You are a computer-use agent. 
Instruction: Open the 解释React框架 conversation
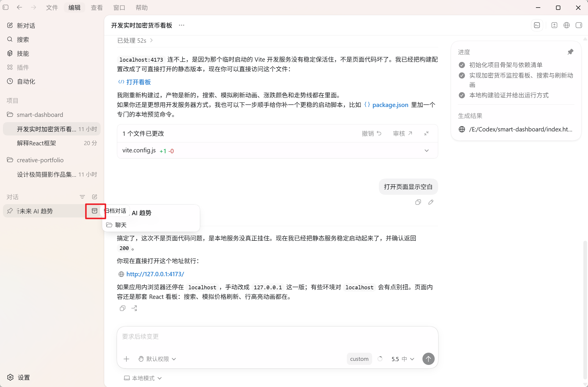[52, 143]
